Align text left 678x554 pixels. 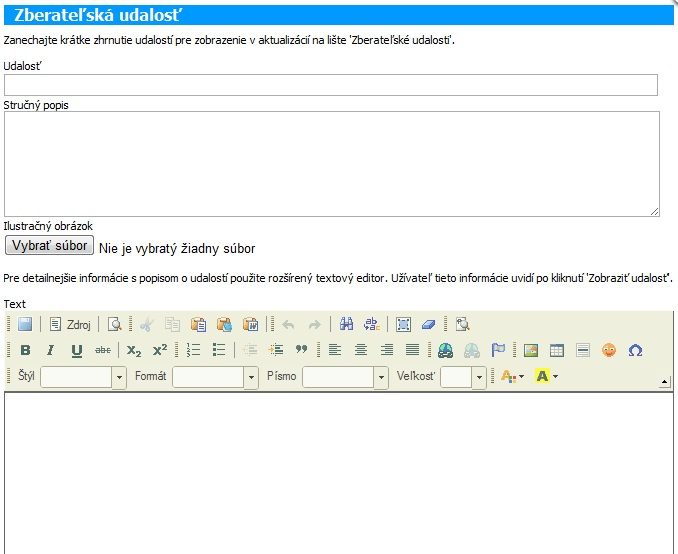click(335, 350)
